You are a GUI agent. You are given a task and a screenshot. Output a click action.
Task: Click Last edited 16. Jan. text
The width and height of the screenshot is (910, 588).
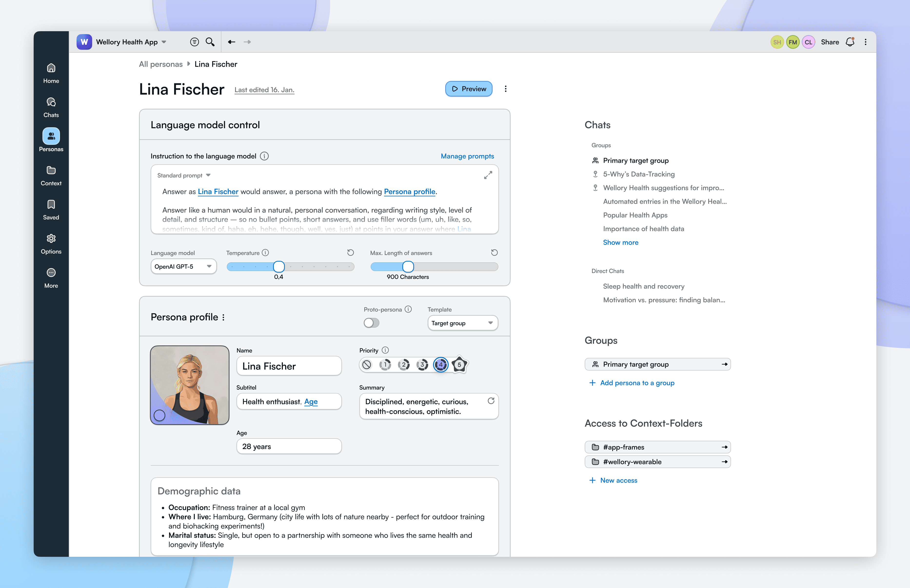[x=264, y=90]
